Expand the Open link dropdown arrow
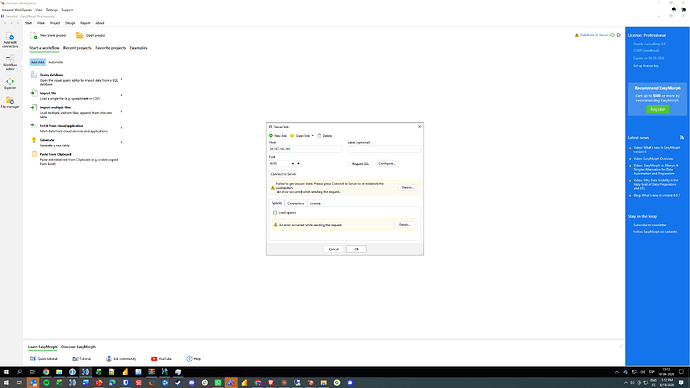Image resolution: width=690 pixels, height=388 pixels. (x=312, y=135)
